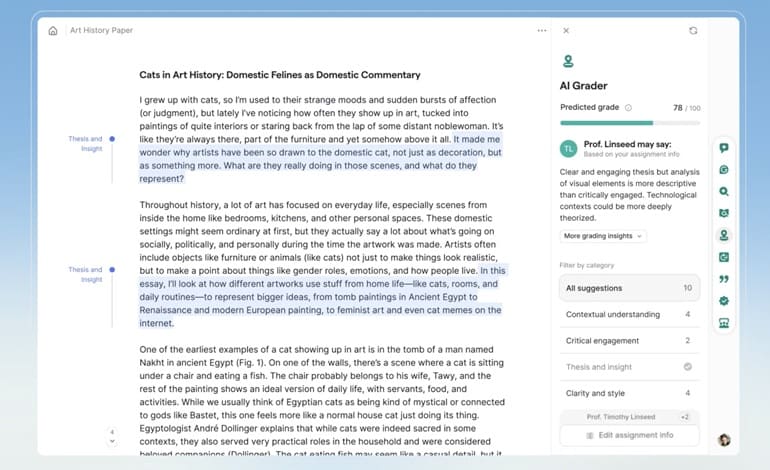Screen dimensions: 770x470
Task: Click the magnifying glass icon in right sidebar
Action: 724,191
